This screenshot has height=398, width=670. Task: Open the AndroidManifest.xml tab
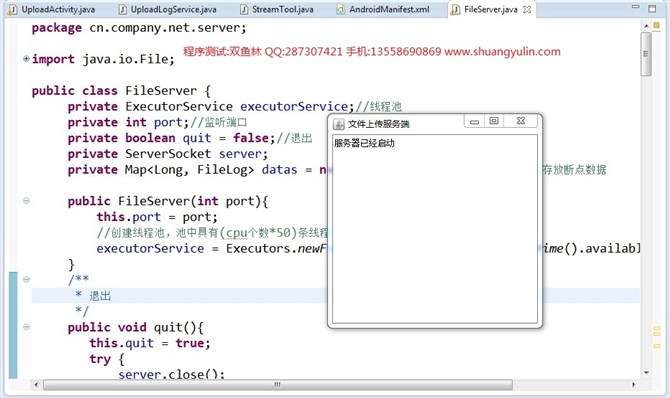tap(384, 9)
